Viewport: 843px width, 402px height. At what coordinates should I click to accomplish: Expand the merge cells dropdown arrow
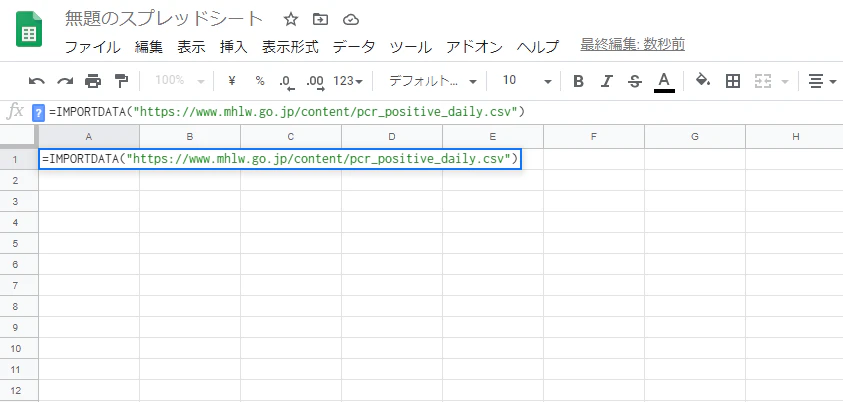click(x=784, y=82)
